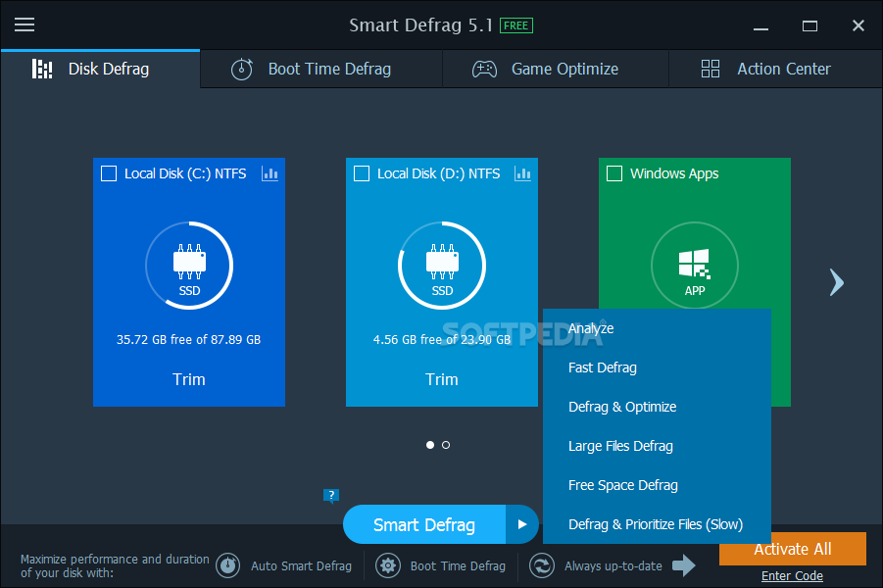The height and width of the screenshot is (588, 883).
Task: Start the Smart Defrag button
Action: tap(424, 524)
